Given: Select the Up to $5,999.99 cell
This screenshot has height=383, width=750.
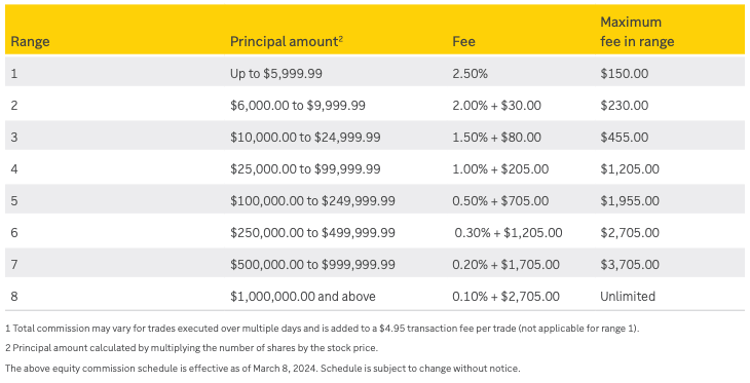Looking at the screenshot, I should pos(276,74).
